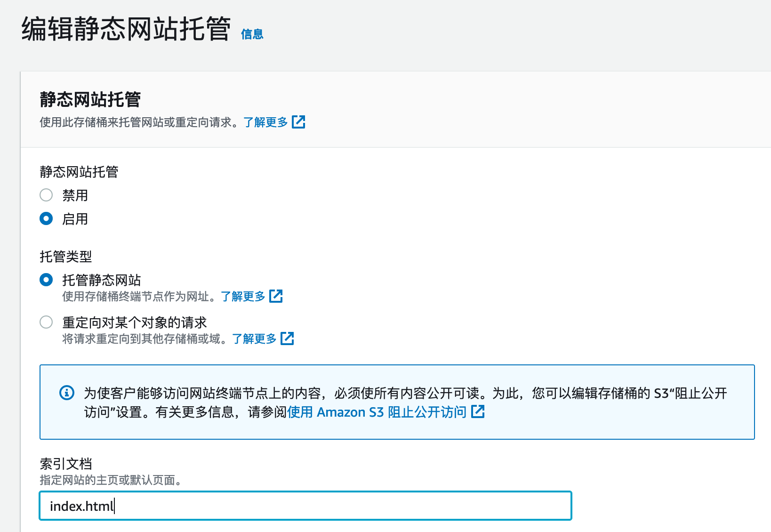Click external-link icon after 将请求重定向到其他存储桶或域
The width and height of the screenshot is (771, 532).
point(287,339)
